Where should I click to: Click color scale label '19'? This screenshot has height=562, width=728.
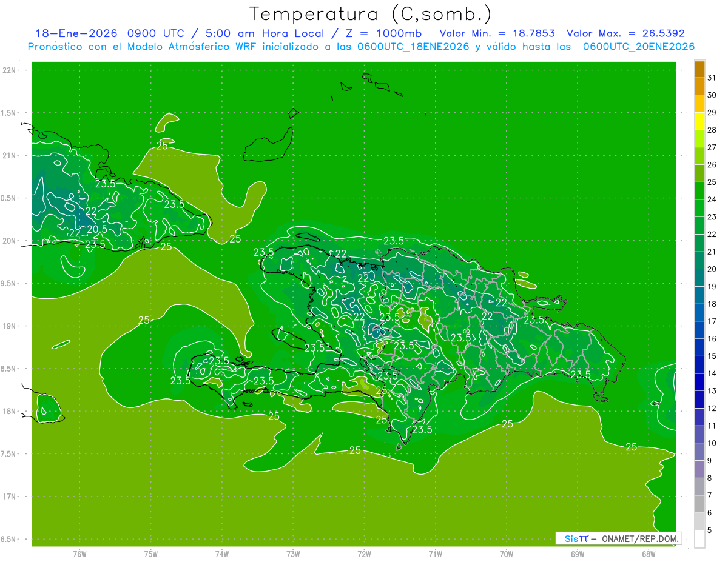click(712, 287)
